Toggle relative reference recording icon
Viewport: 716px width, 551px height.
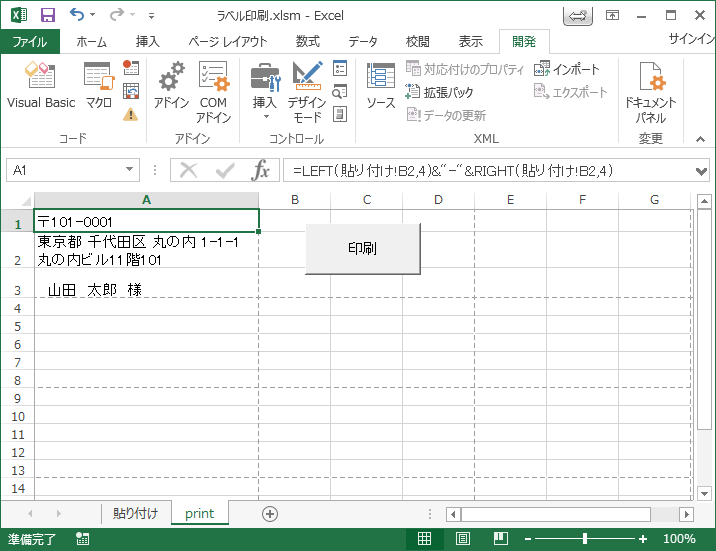pyautogui.click(x=131, y=91)
